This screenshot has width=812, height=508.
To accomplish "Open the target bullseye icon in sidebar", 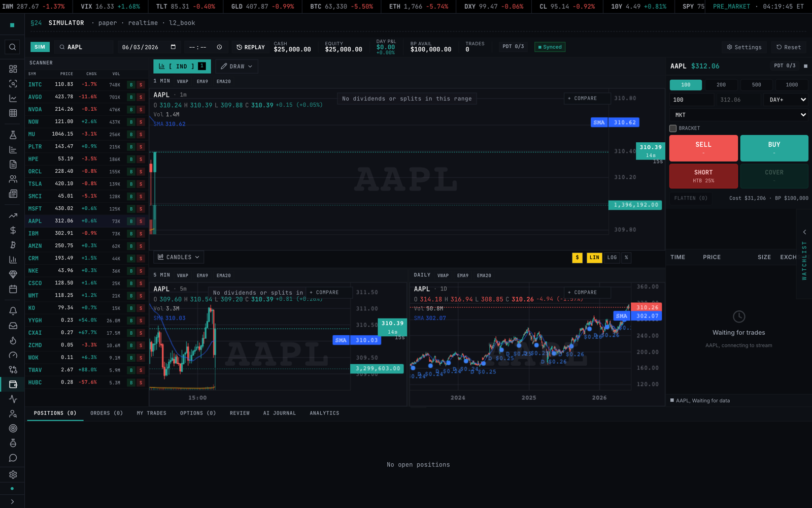I will [x=13, y=428].
